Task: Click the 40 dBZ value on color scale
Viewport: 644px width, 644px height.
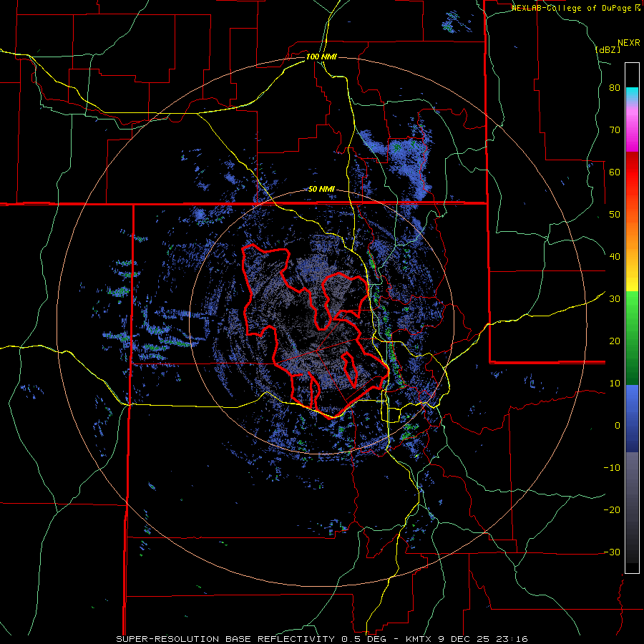Action: [x=615, y=257]
